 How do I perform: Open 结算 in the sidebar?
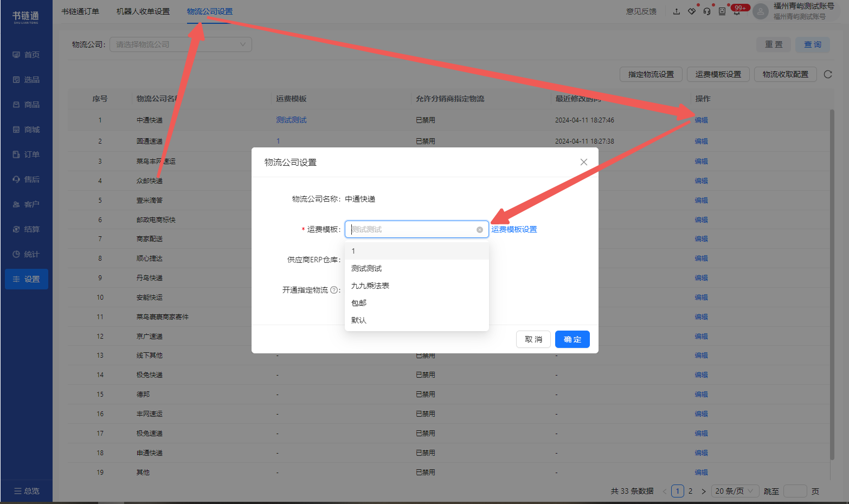[x=26, y=229]
